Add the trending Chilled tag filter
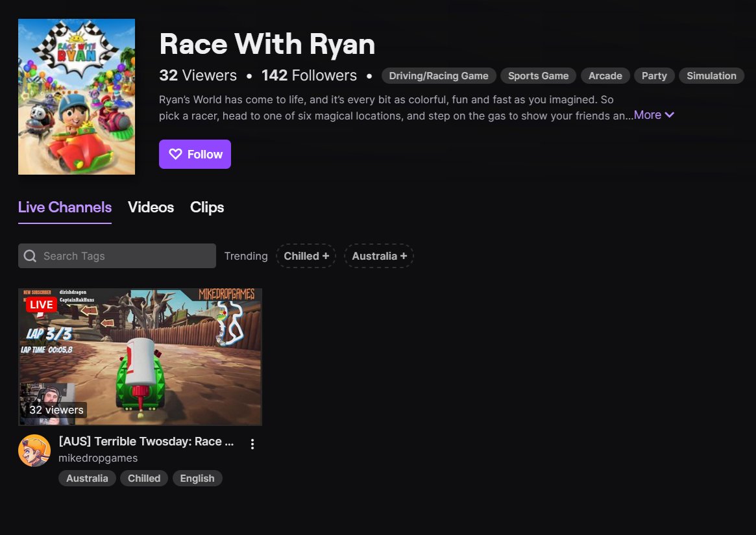This screenshot has width=756, height=535. [x=306, y=256]
